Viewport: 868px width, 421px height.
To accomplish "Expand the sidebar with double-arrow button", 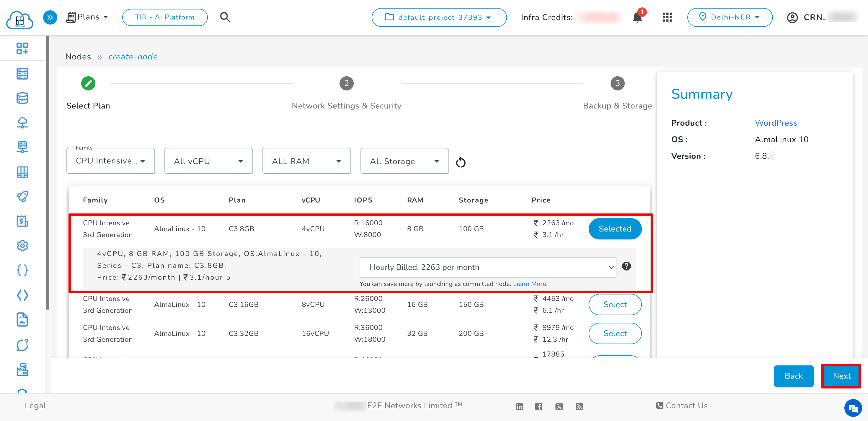I will tap(50, 17).
